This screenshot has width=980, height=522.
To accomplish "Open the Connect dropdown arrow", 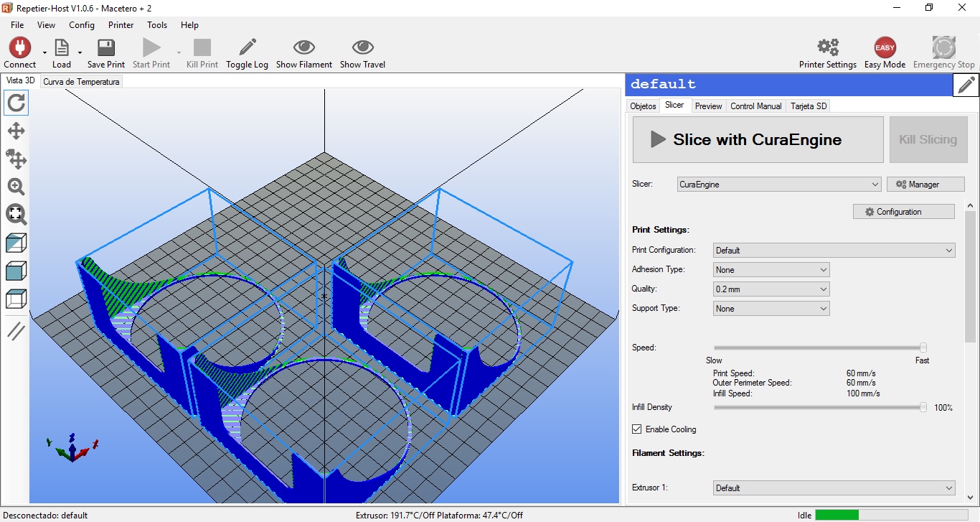I will click(44, 52).
